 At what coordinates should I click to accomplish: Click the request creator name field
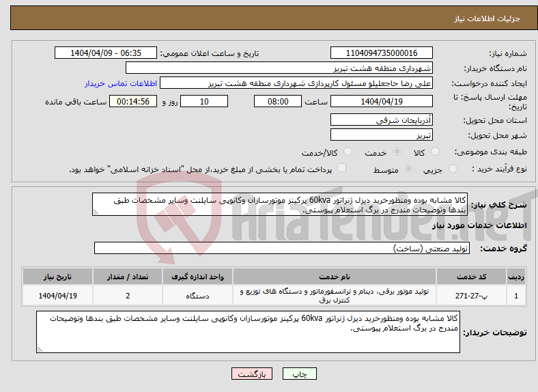click(296, 83)
